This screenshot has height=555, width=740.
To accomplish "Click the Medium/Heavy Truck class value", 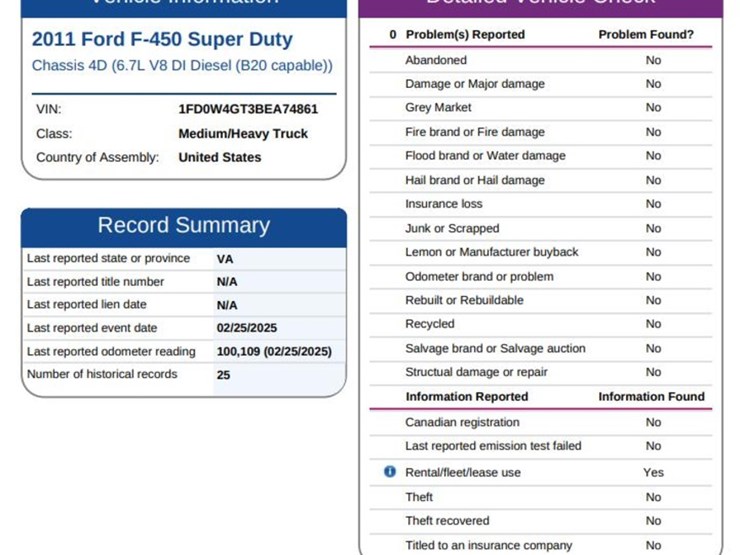I will pos(243,133).
